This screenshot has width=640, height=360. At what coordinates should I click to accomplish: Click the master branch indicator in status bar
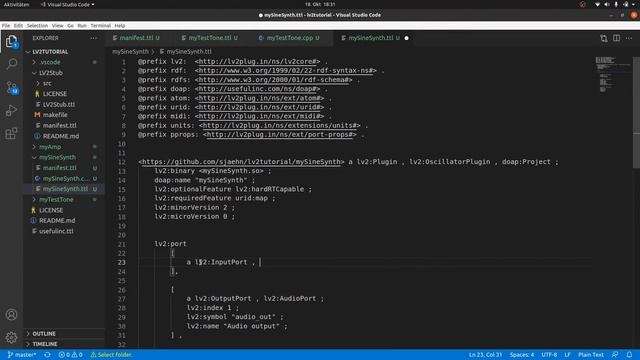point(22,355)
